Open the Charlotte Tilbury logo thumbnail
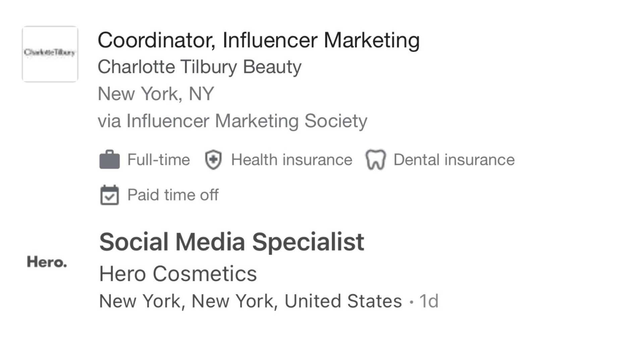The image size is (644, 362). (x=50, y=54)
